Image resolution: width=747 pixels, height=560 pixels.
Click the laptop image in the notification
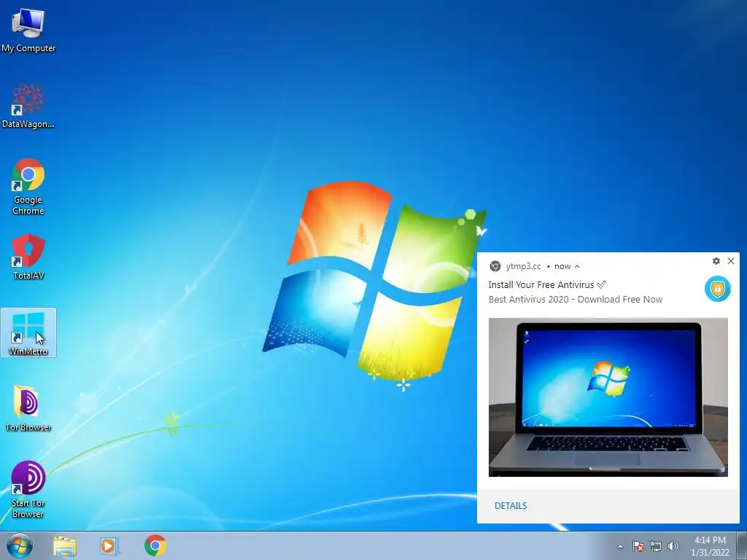(608, 397)
